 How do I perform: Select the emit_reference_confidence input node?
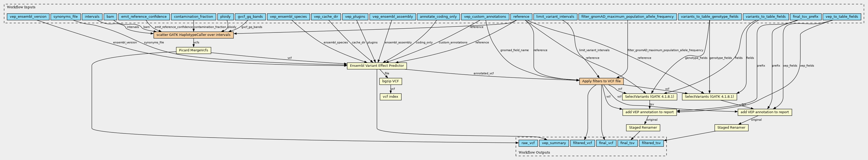pos(144,17)
